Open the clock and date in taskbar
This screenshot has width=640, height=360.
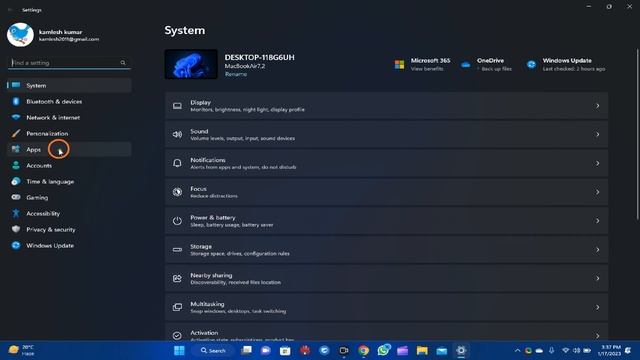point(609,350)
